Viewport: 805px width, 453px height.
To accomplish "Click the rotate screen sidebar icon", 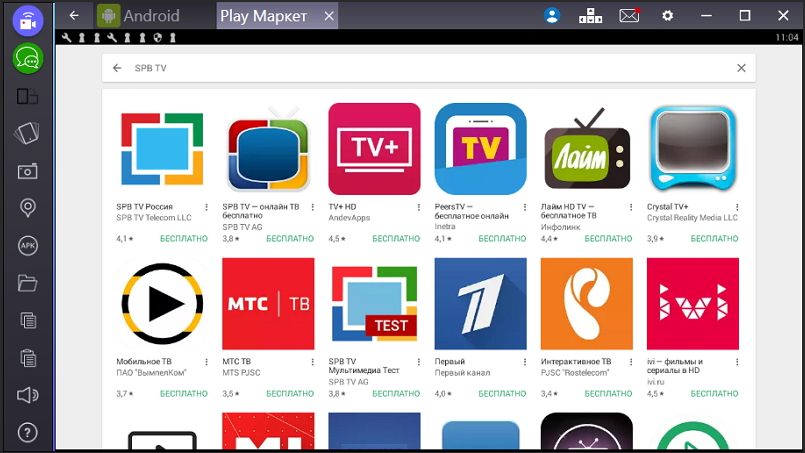I will (x=28, y=134).
